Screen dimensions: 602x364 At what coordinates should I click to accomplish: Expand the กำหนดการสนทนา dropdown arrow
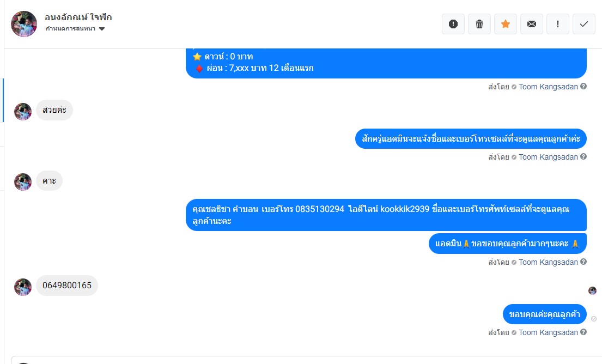(x=102, y=29)
